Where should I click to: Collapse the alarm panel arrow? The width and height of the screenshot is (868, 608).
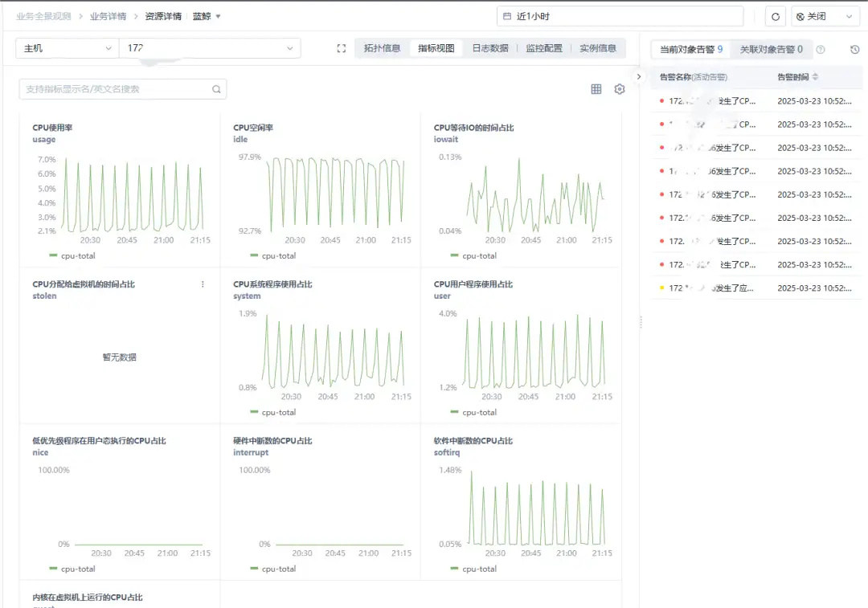[638, 77]
